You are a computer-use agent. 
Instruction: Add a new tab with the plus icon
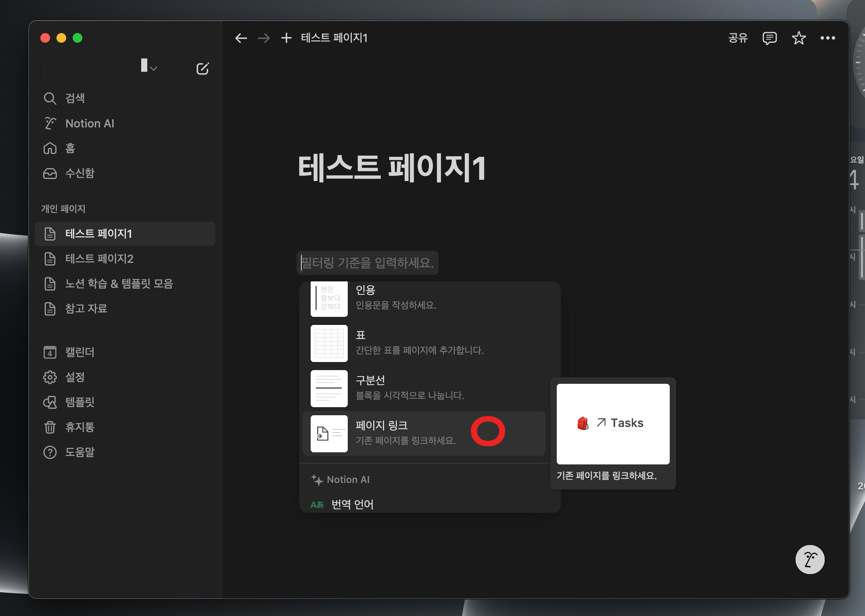click(x=286, y=38)
